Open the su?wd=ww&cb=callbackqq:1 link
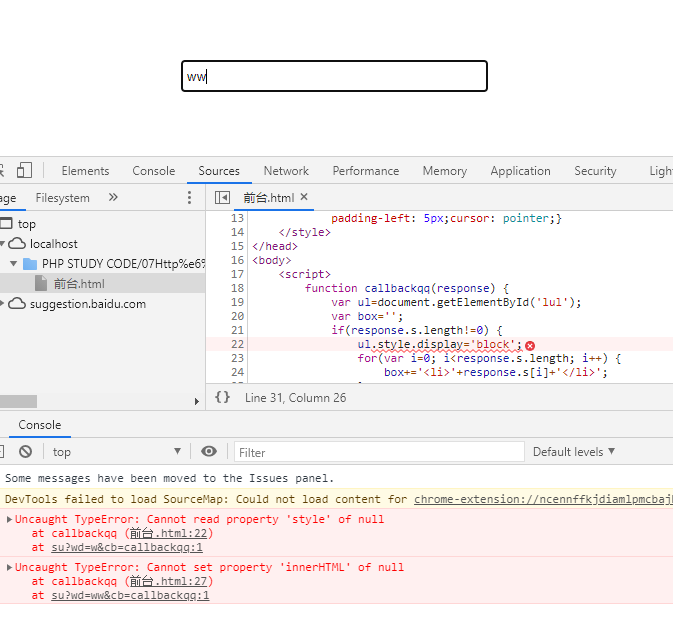Image resolution: width=673 pixels, height=635 pixels. (130, 596)
